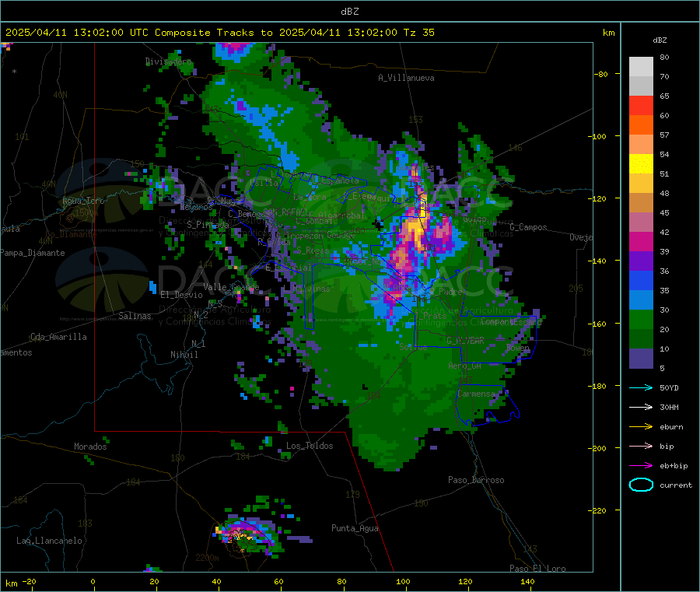Pick the light gray 70-80 dBZ band

(x=641, y=67)
